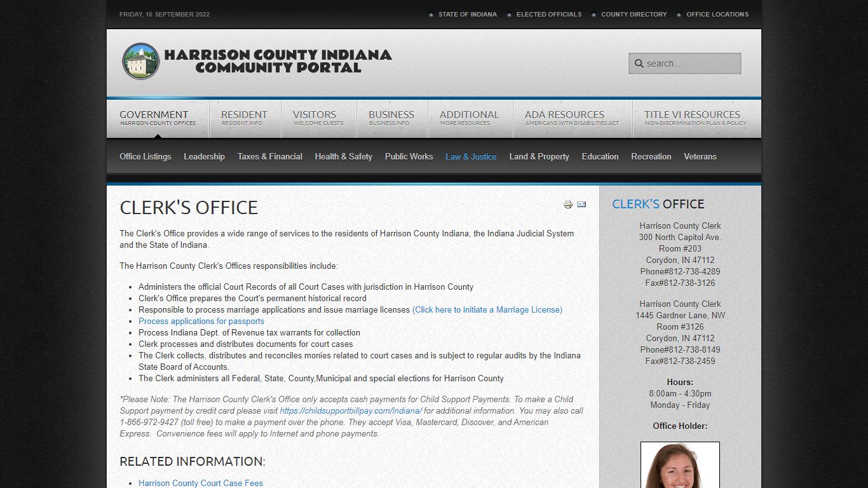Click the Clerk's Office page heading
Viewport: 868px width, 488px height.
tap(189, 208)
